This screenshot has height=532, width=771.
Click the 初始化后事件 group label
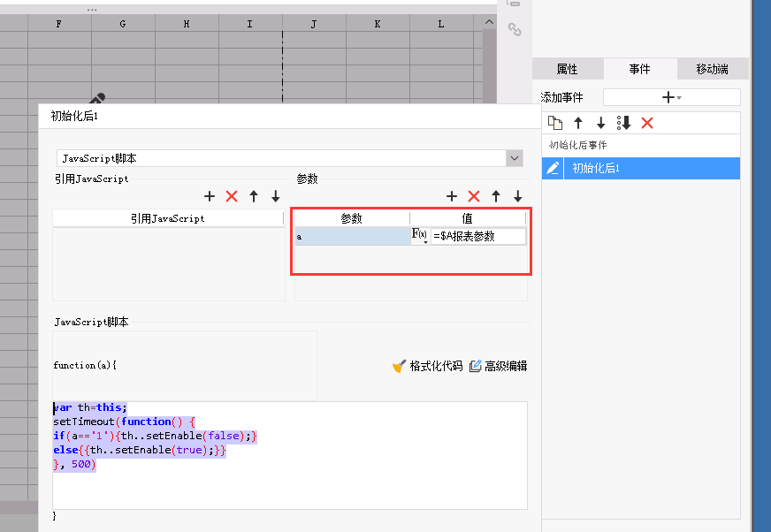point(578,145)
